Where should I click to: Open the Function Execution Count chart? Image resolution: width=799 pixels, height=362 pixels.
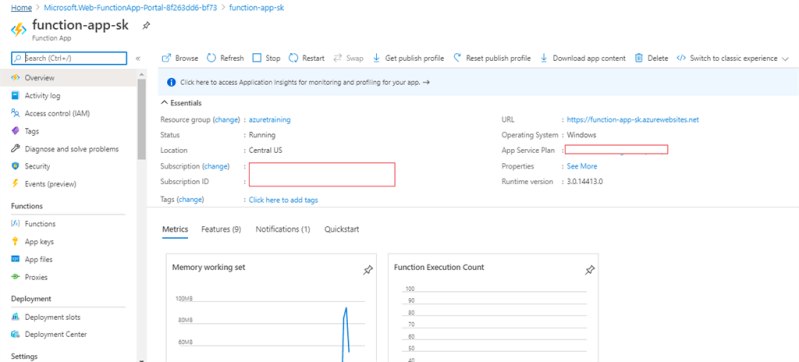pyautogui.click(x=493, y=307)
